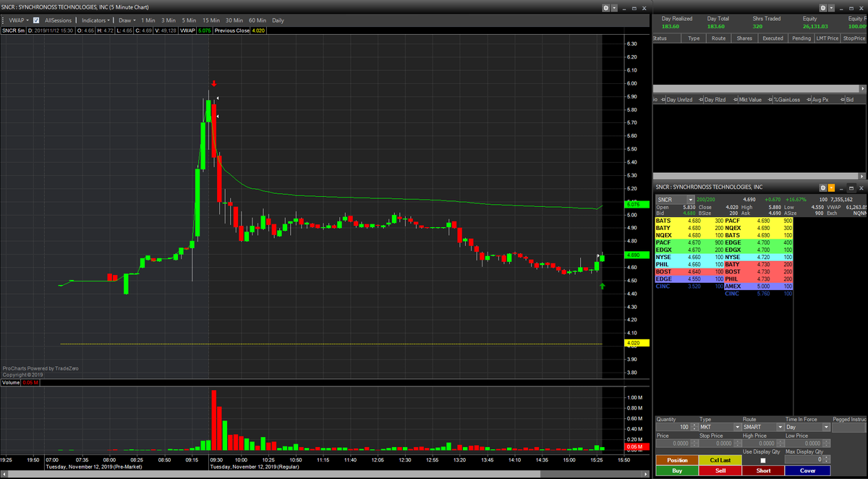Open the chart window settings gear

click(605, 7)
